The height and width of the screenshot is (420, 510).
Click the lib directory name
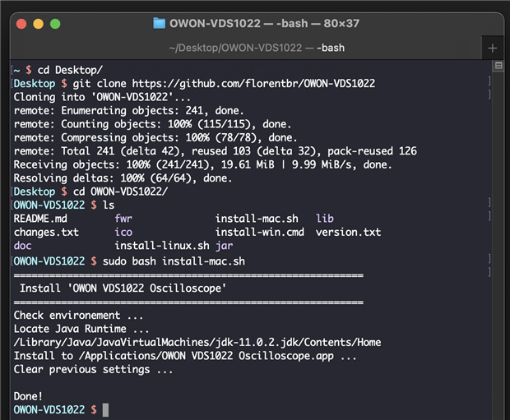pyautogui.click(x=325, y=219)
